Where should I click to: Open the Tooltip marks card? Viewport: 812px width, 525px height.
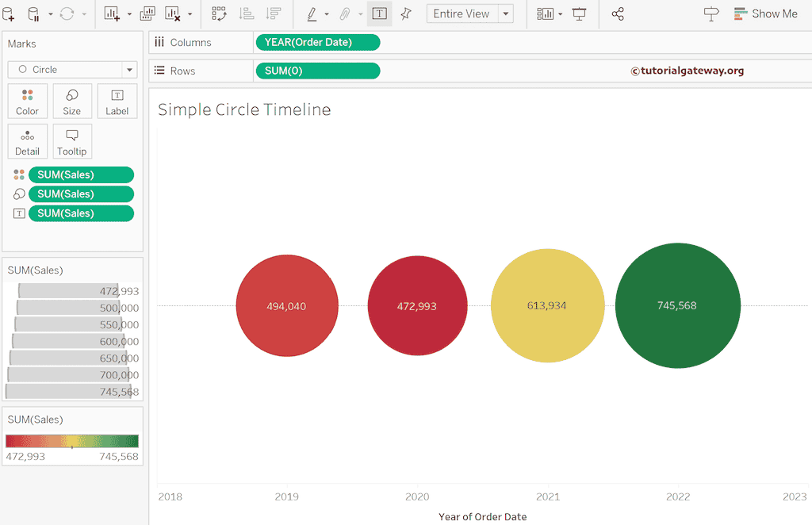[x=72, y=142]
